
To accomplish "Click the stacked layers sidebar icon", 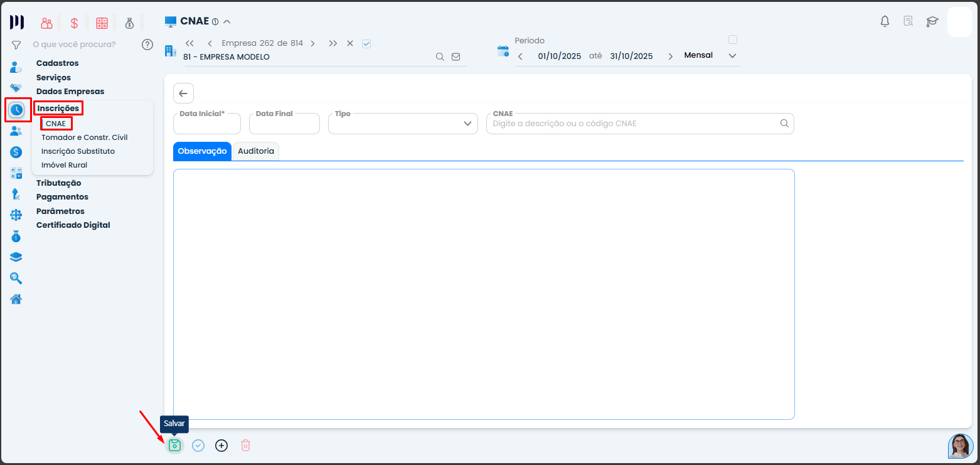I will click(16, 257).
